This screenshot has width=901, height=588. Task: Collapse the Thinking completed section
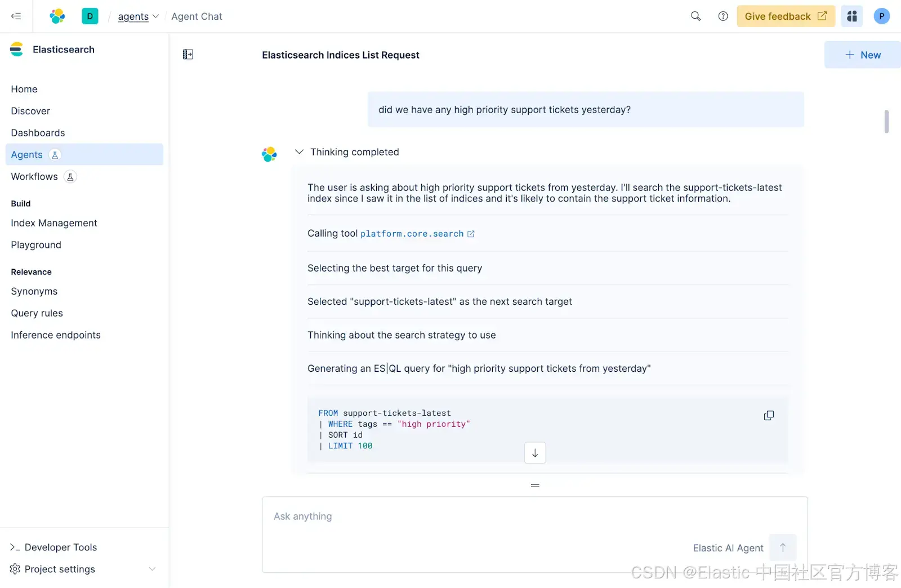tap(299, 152)
